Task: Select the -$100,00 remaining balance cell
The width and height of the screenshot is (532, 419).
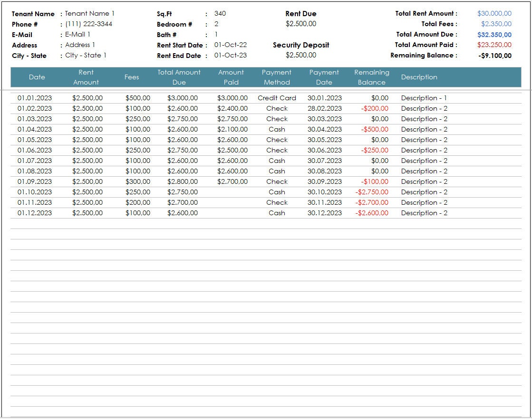Action: [375, 181]
